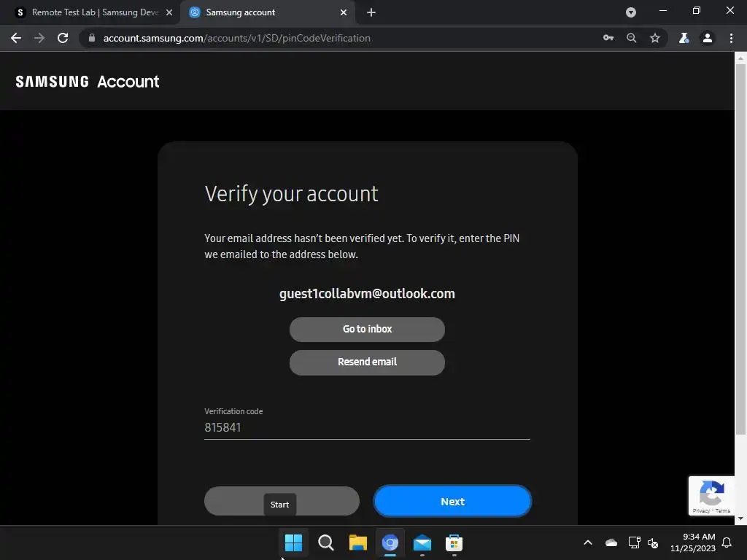Click the gray button left of Next

pyautogui.click(x=282, y=501)
